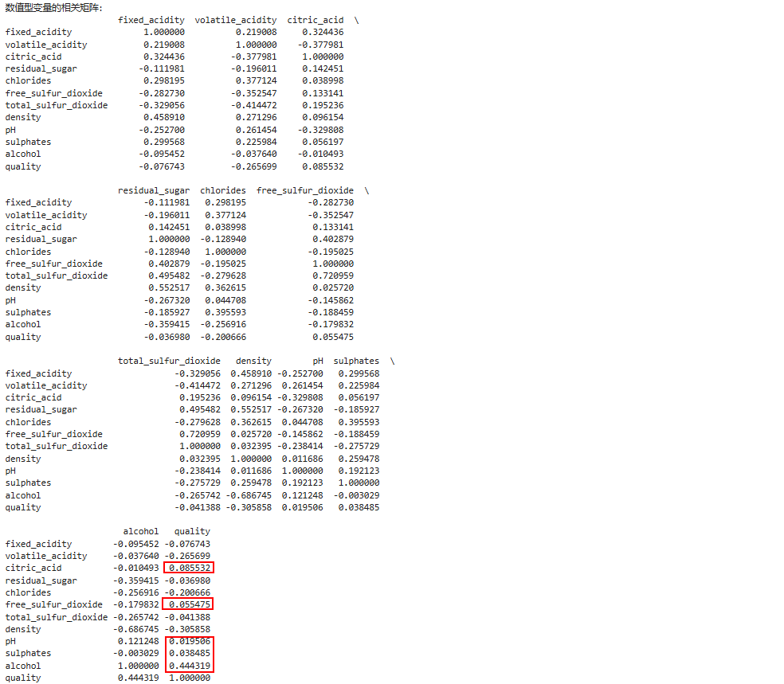Viewport: 784px width, 684px height.
Task: Click -0.414472 in total_sulfur_dioxide row of volatile_acidity column
Action: coord(253,105)
